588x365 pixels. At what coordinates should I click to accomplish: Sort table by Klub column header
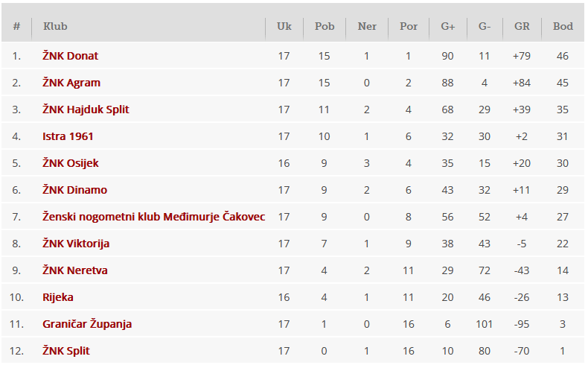56,26
